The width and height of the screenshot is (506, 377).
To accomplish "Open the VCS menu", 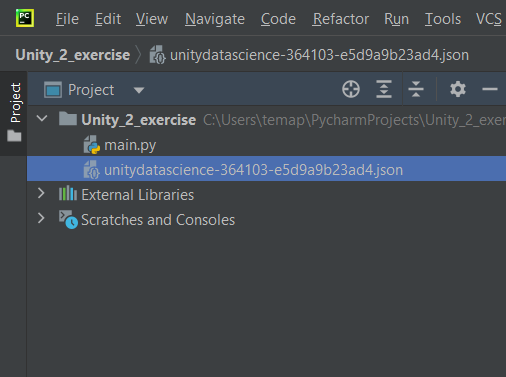I will coord(489,19).
